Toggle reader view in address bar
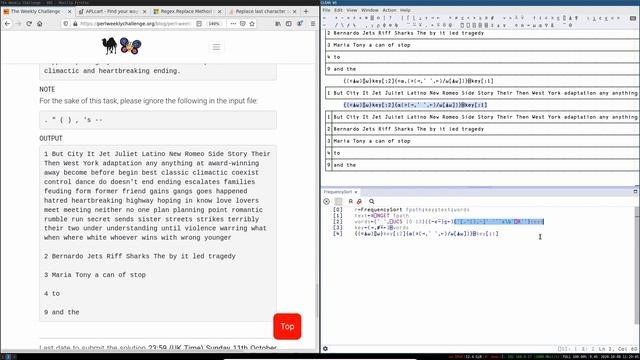 point(199,24)
